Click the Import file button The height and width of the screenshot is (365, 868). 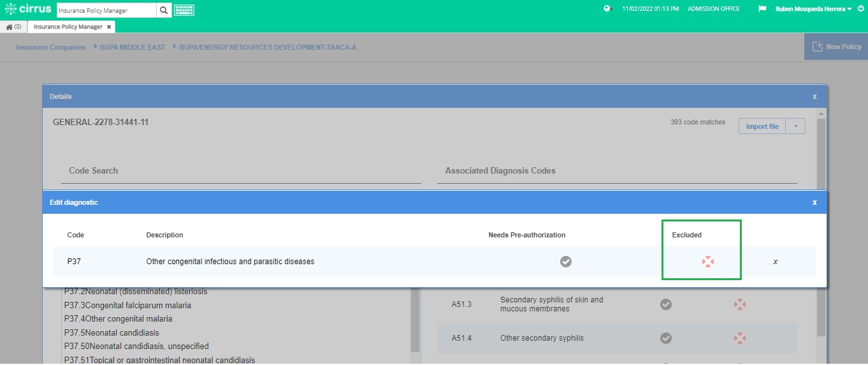[x=762, y=126]
